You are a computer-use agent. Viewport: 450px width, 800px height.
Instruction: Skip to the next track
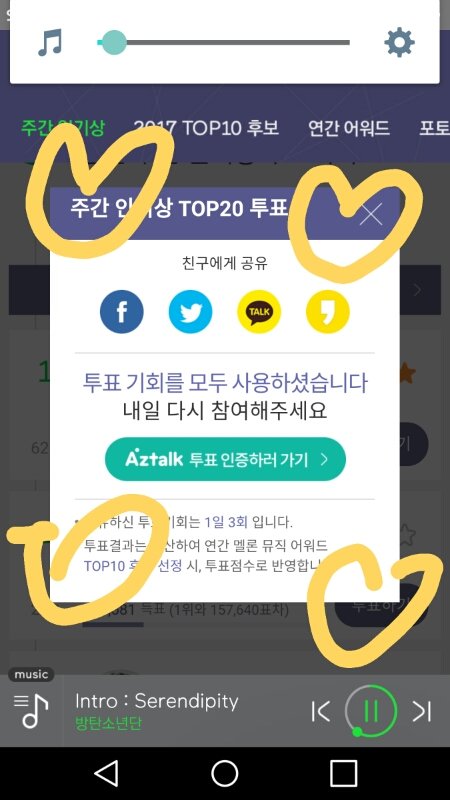coord(421,711)
